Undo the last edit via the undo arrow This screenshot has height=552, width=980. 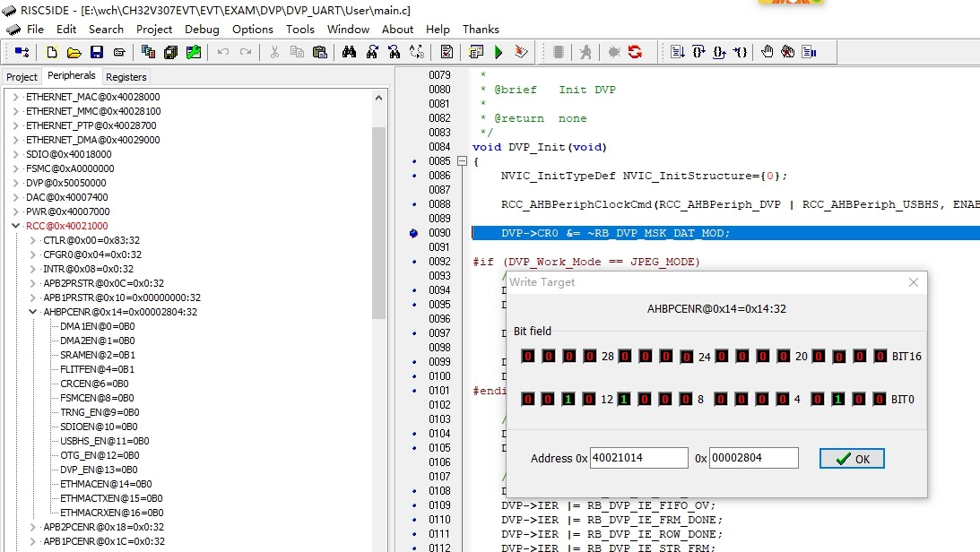223,52
